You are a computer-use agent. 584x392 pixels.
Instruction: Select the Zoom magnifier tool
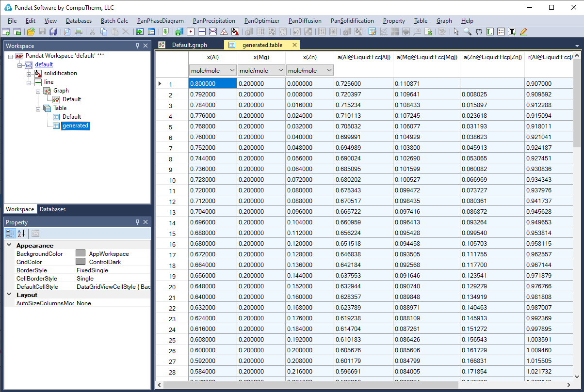click(x=468, y=32)
